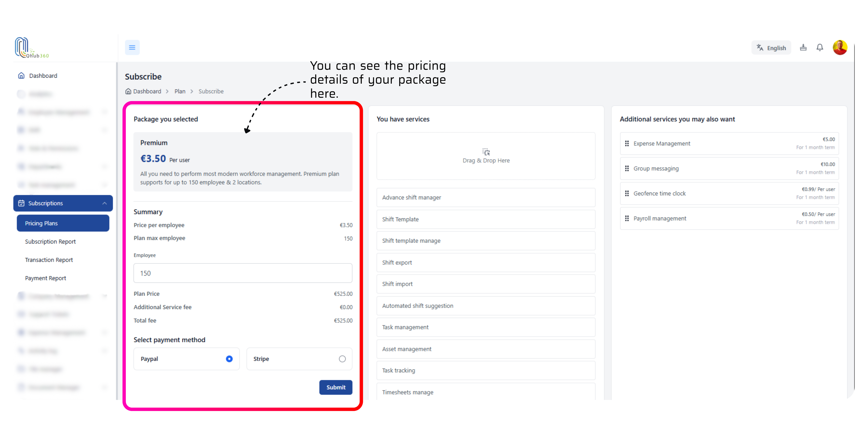Click the €0.99/ Per user price

click(x=818, y=189)
